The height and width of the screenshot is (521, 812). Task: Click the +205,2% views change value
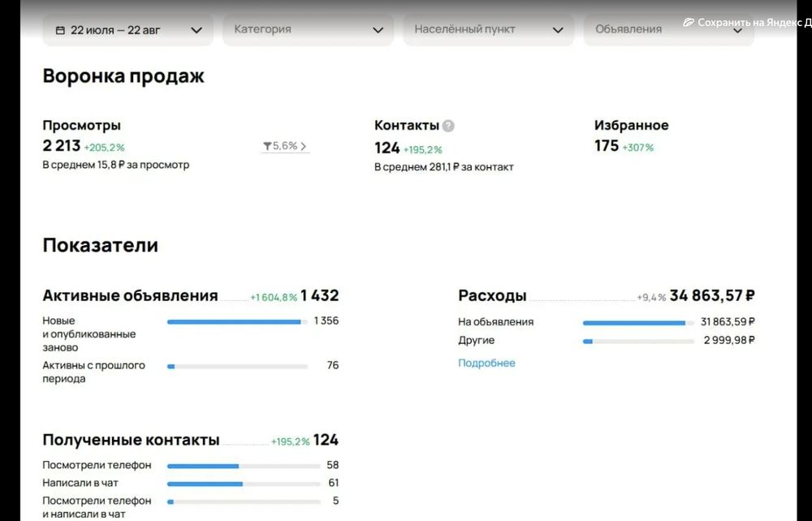pos(104,148)
